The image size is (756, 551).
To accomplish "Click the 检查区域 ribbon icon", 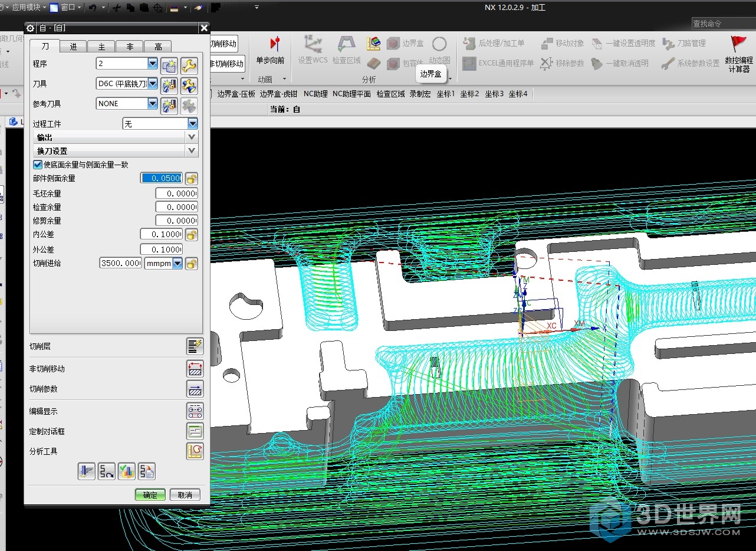I will coord(346,44).
